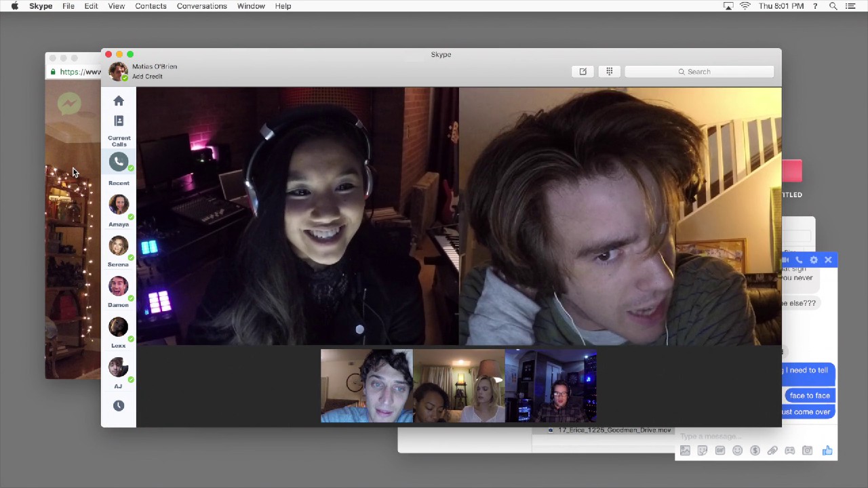This screenshot has width=868, height=488.
Task: Open the Conversations menu
Action: pos(202,6)
